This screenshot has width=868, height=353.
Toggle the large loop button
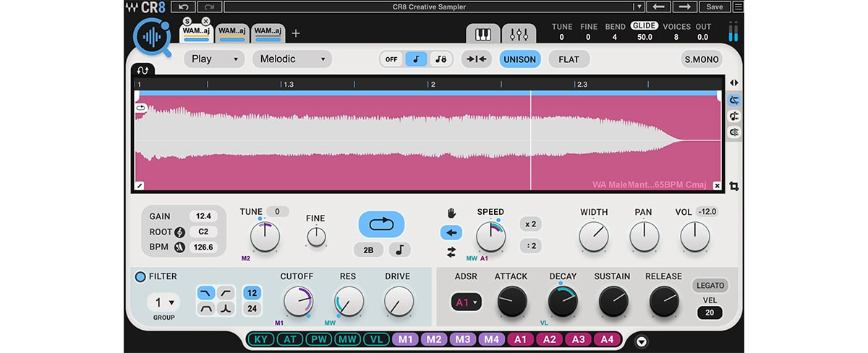tap(381, 224)
